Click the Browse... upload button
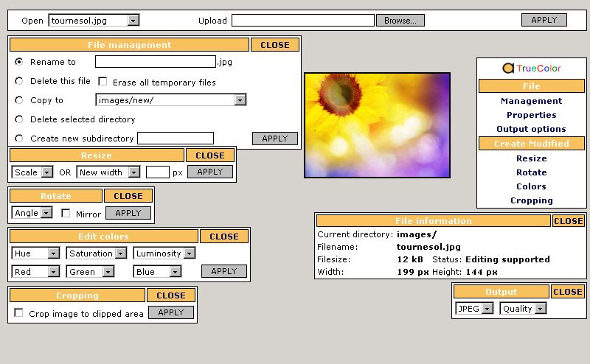Image resolution: width=590 pixels, height=364 pixels. tap(400, 21)
